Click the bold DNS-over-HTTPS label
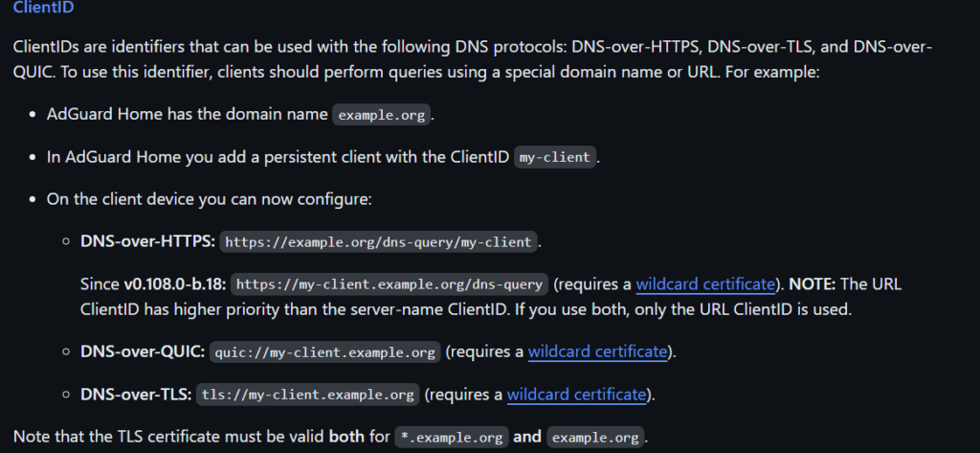This screenshot has width=980, height=453. point(148,241)
